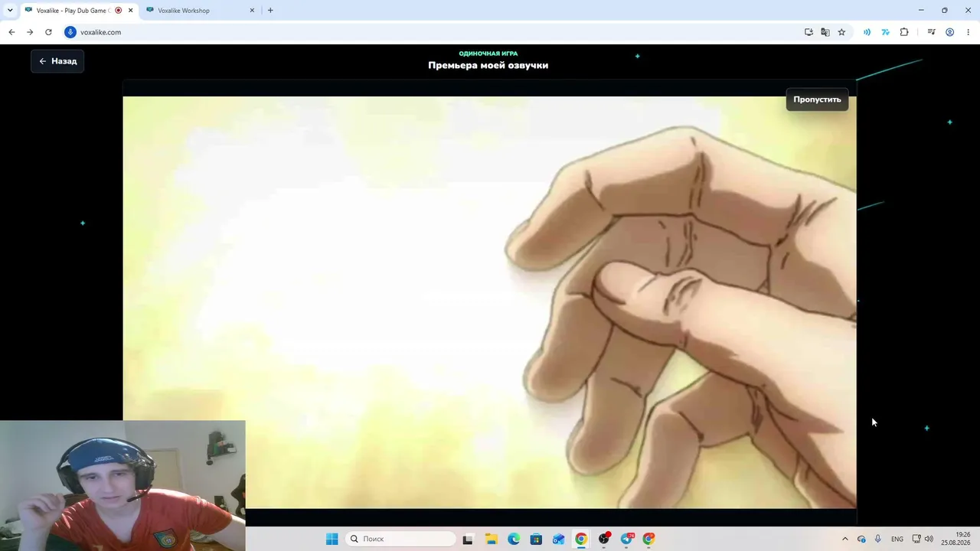
Task: Go back in browser history
Action: click(11, 32)
